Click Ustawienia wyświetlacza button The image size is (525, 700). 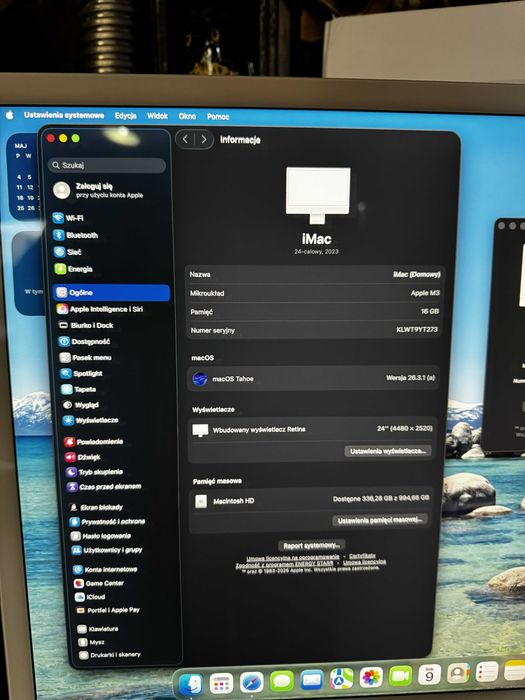click(388, 451)
